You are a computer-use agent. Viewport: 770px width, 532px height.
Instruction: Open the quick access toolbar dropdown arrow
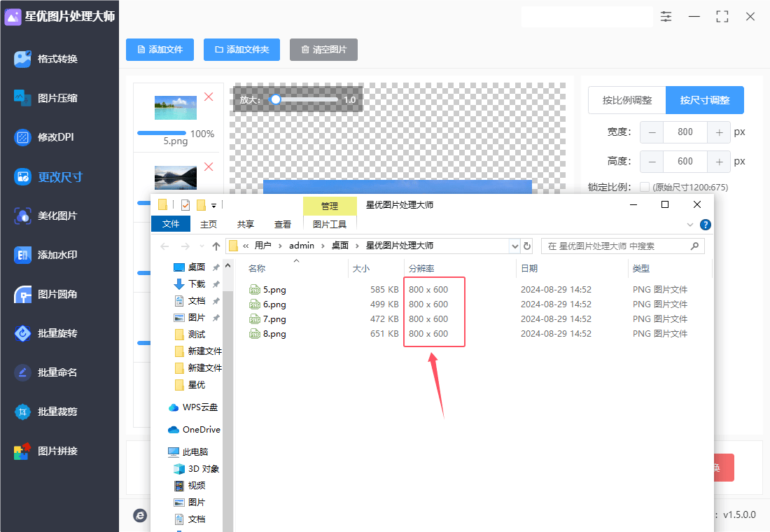coord(213,205)
